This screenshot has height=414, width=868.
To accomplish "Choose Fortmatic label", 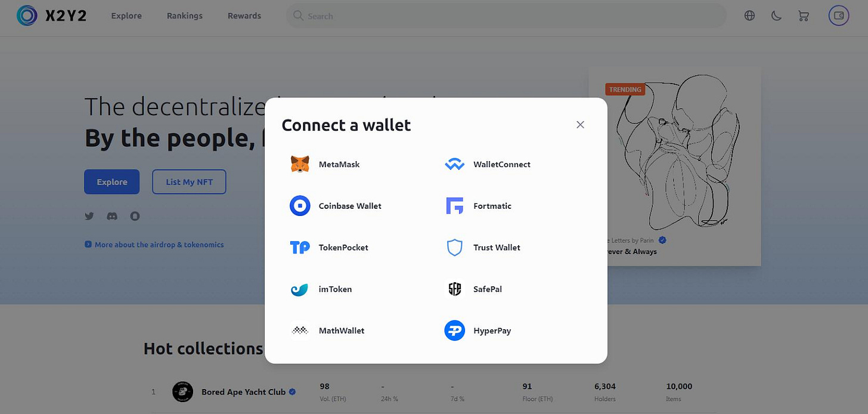I will click(x=492, y=206).
